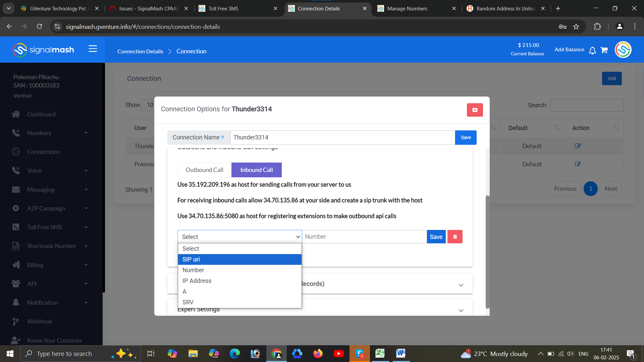Click the red trash delete icon
The height and width of the screenshot is (362, 644).
tap(455, 237)
